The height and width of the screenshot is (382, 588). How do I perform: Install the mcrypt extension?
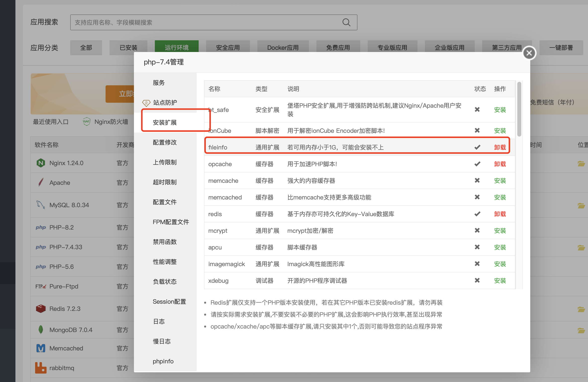(500, 231)
